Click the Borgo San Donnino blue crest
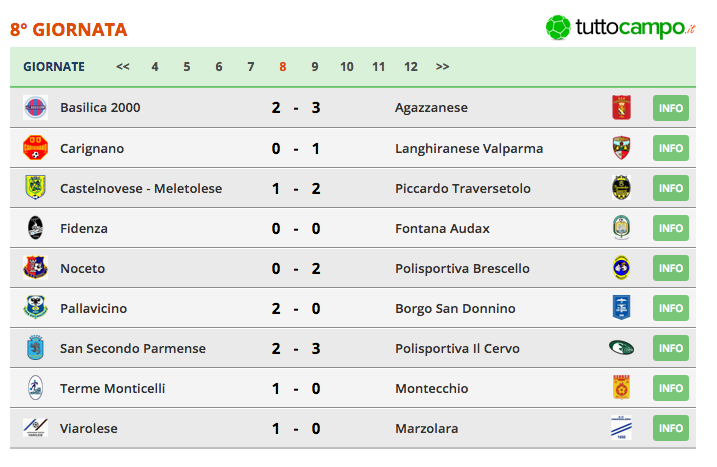The width and height of the screenshot is (717, 467). (x=621, y=307)
